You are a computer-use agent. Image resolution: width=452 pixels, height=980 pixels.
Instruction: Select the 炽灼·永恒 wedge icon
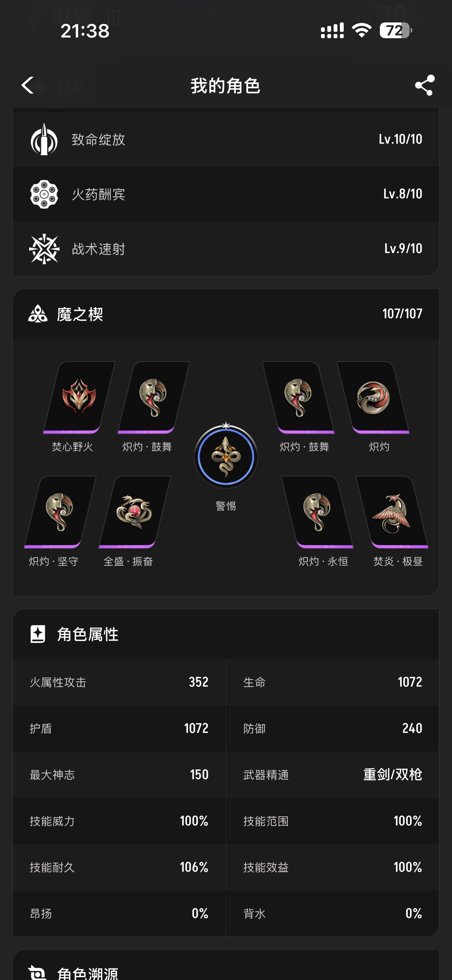click(317, 512)
